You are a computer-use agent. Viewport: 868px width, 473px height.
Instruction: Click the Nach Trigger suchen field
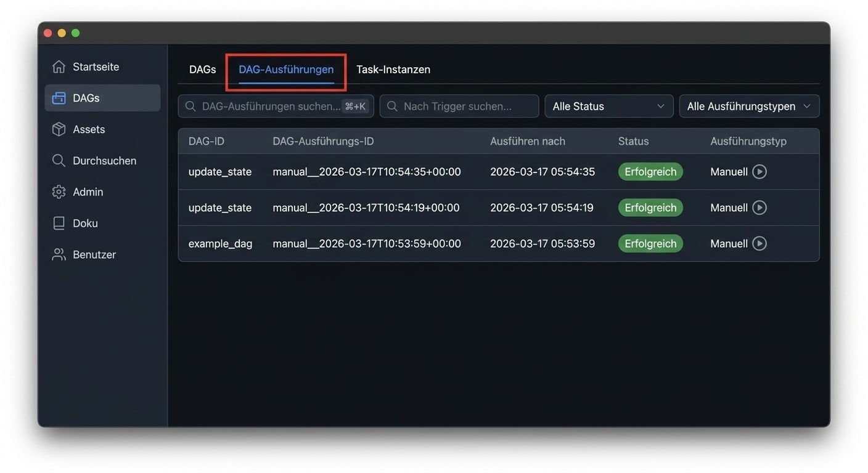point(459,106)
